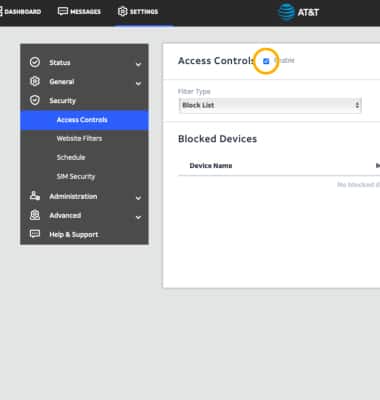380x400 pixels.
Task: Click the Advanced icon in sidebar
Action: (35, 215)
